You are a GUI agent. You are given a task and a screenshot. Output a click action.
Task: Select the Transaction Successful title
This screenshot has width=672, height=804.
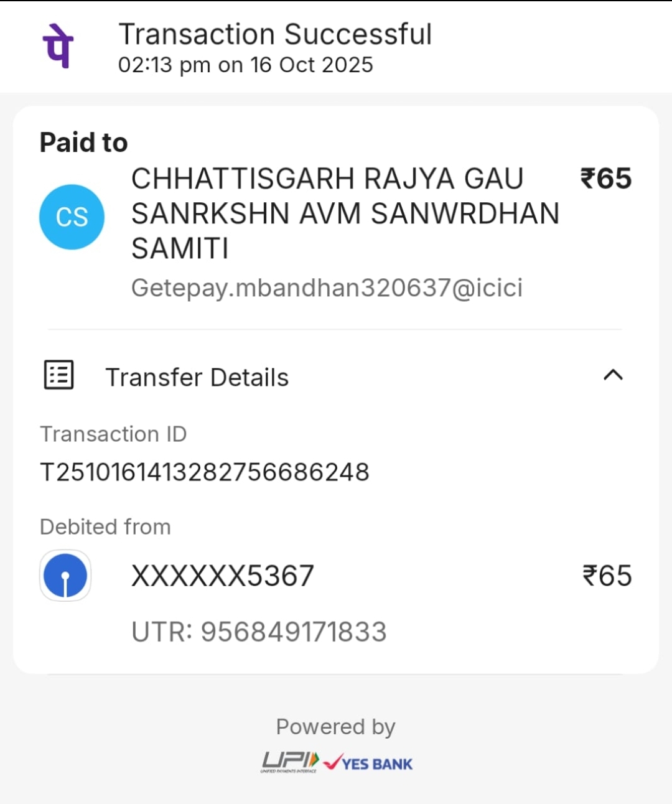click(x=275, y=34)
